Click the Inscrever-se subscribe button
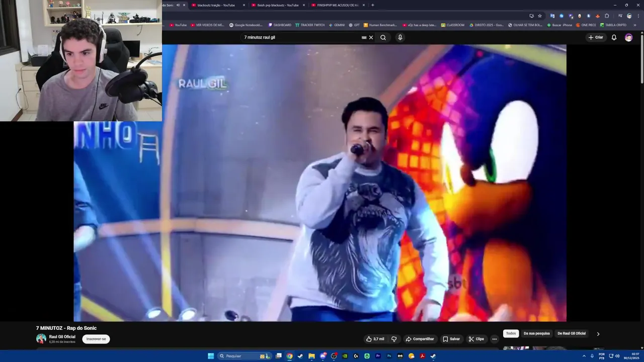This screenshot has width=644, height=362. tap(96, 339)
